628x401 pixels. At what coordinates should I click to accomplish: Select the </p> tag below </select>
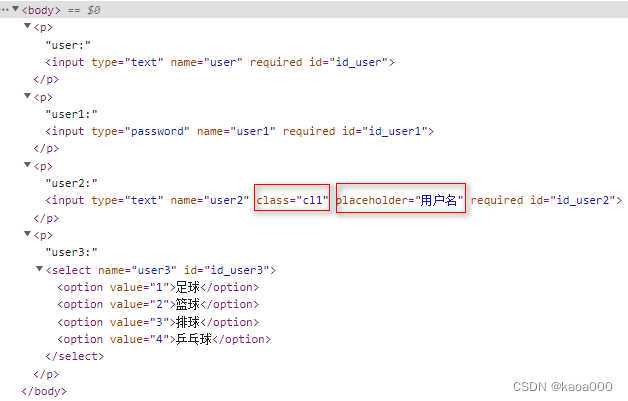[x=46, y=374]
